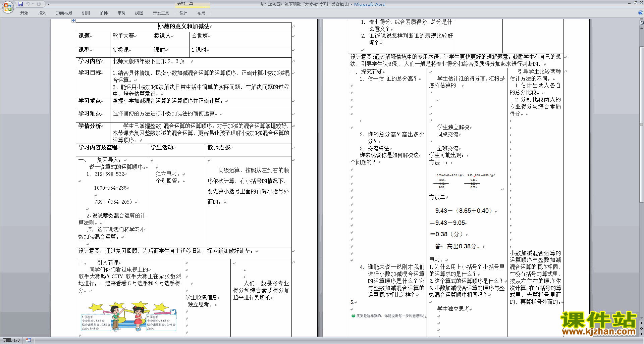Open the 开始 ribbon tab
The width and height of the screenshot is (644, 344).
[x=24, y=13]
